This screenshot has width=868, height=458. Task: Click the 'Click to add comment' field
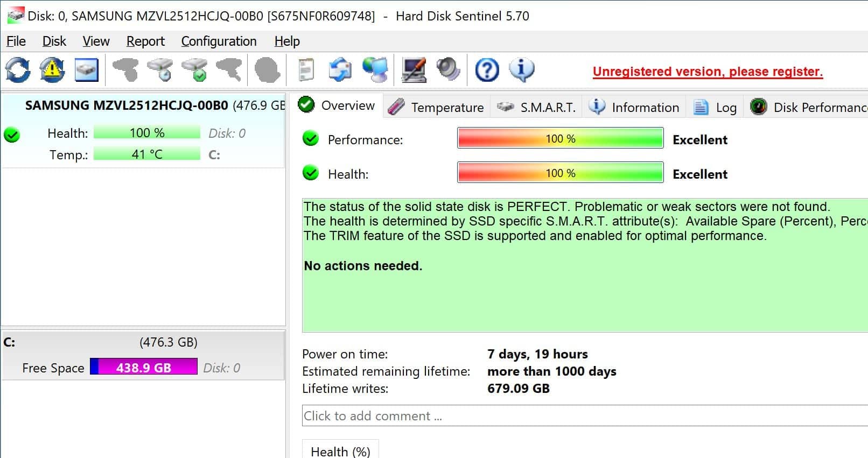point(585,415)
